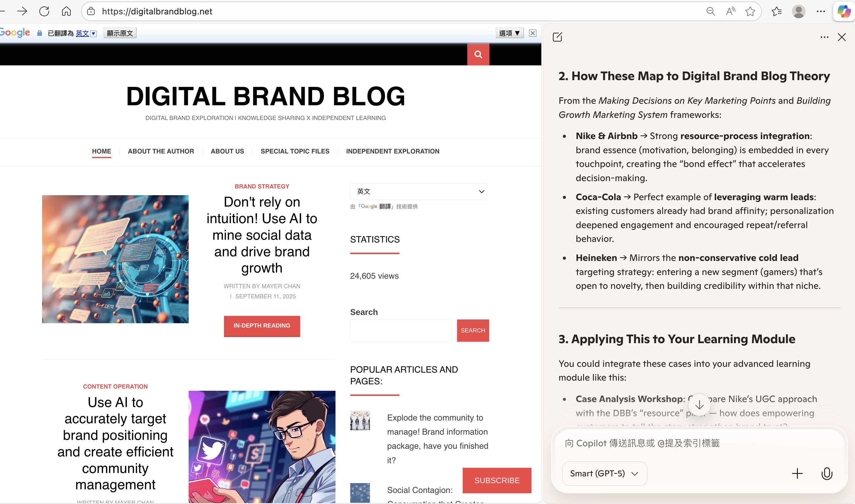Go to About the Author tab
Screen dimensions: 855x504
coord(161,151)
